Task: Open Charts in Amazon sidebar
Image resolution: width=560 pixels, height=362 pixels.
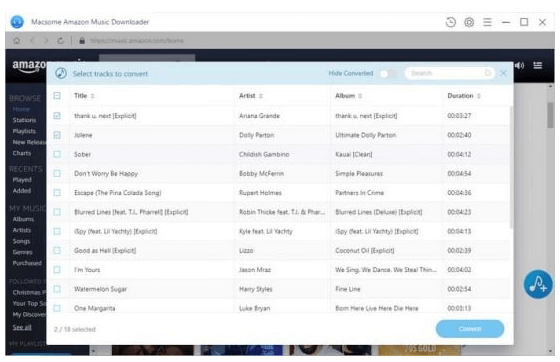Action: click(22, 153)
